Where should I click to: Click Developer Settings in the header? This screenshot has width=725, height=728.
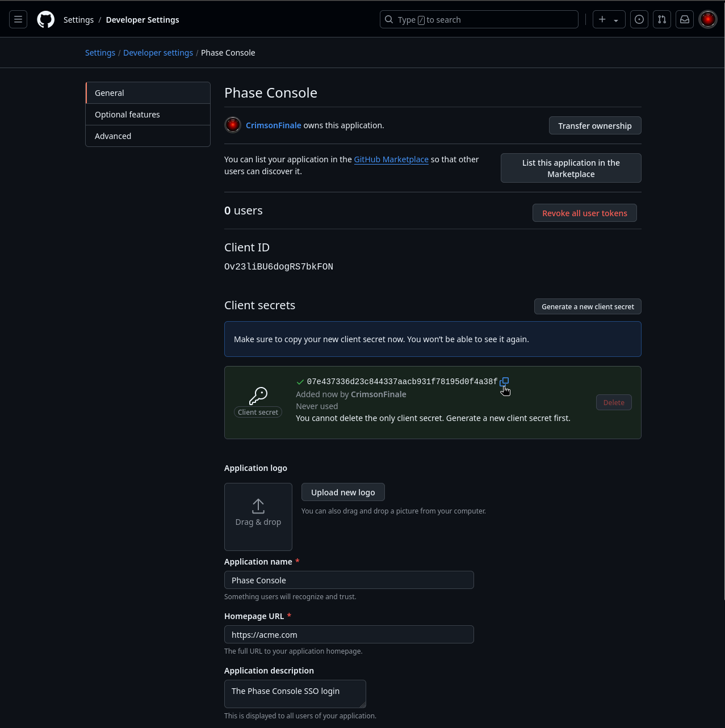click(x=143, y=20)
